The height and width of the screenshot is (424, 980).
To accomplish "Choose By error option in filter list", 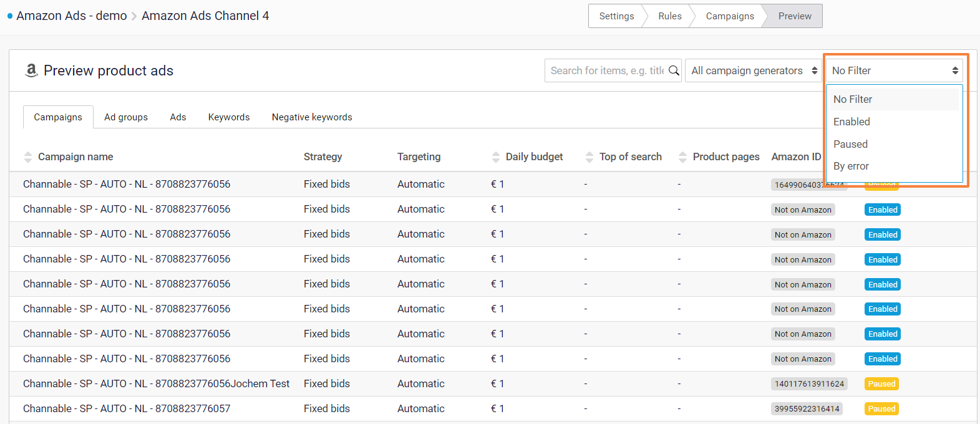I will click(x=894, y=166).
